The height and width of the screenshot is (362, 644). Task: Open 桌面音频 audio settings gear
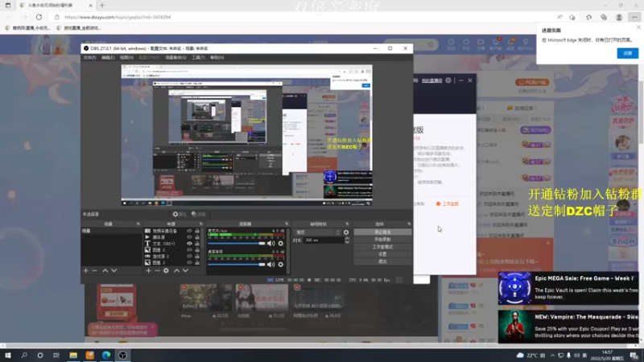click(x=281, y=265)
